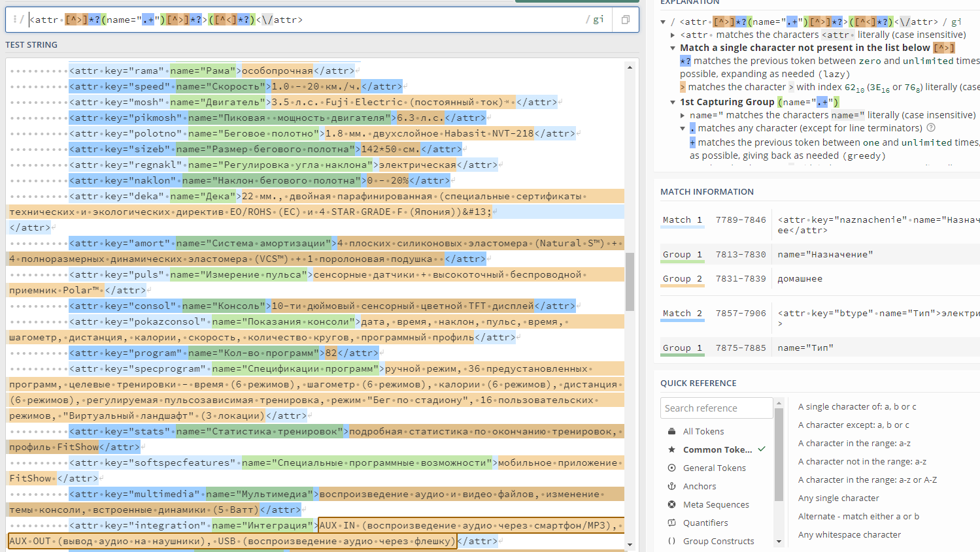Collapse the 1st Capturing Group explanation
The width and height of the screenshot is (980, 552).
[673, 102]
